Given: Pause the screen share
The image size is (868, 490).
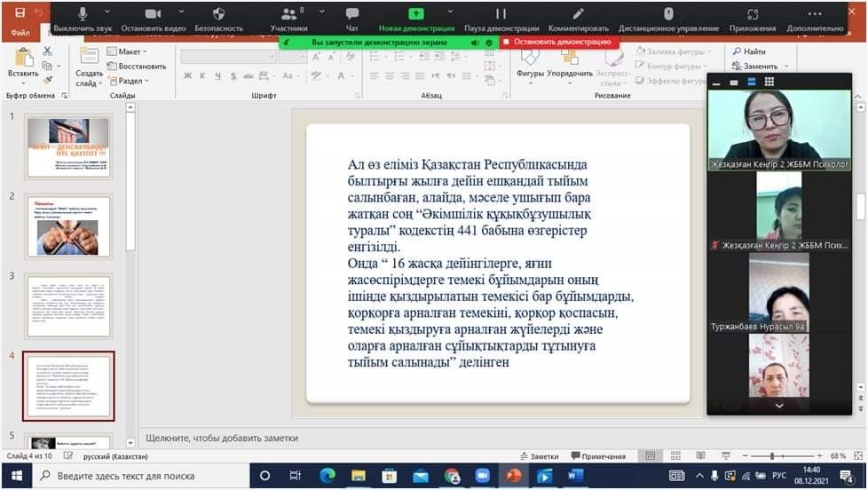Looking at the screenshot, I should pos(501,18).
